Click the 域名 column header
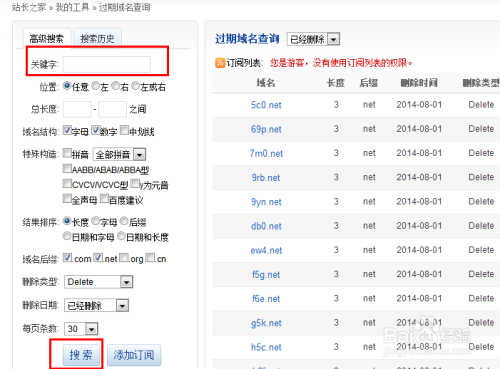 click(x=266, y=83)
